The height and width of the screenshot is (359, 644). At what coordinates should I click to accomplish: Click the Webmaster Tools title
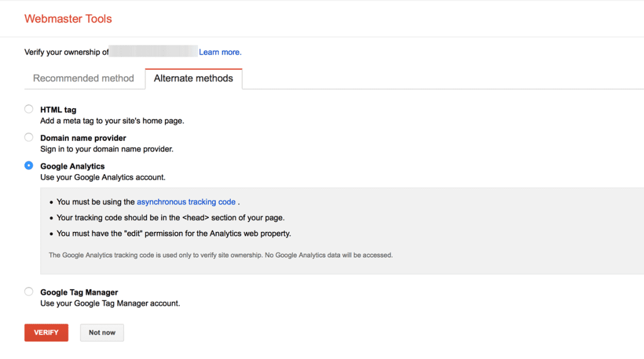(x=68, y=19)
